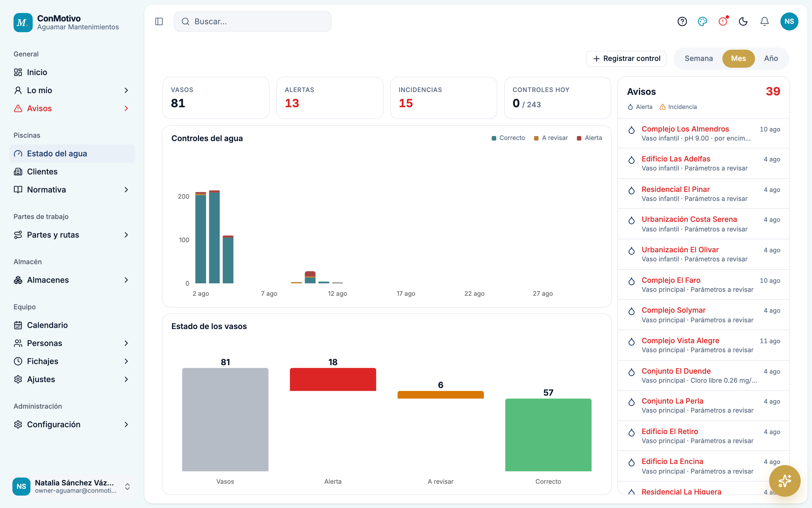The image size is (812, 508).
Task: Click the Fichajes clock icon
Action: pyautogui.click(x=18, y=361)
